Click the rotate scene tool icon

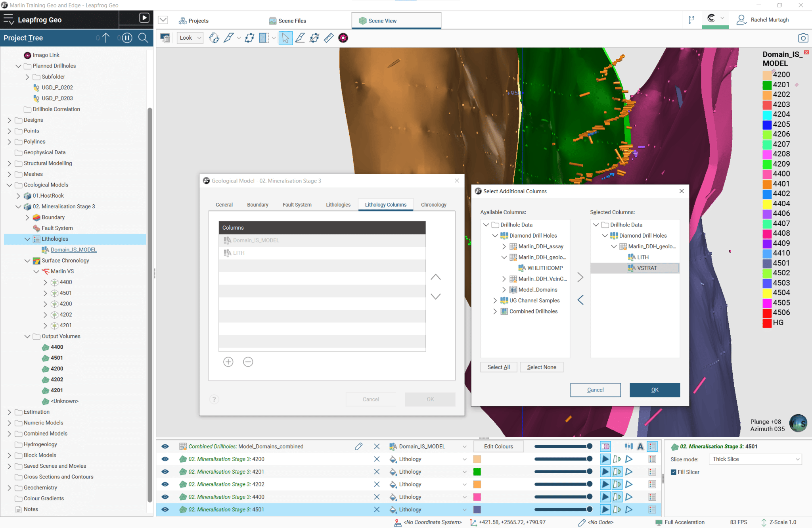[214, 38]
